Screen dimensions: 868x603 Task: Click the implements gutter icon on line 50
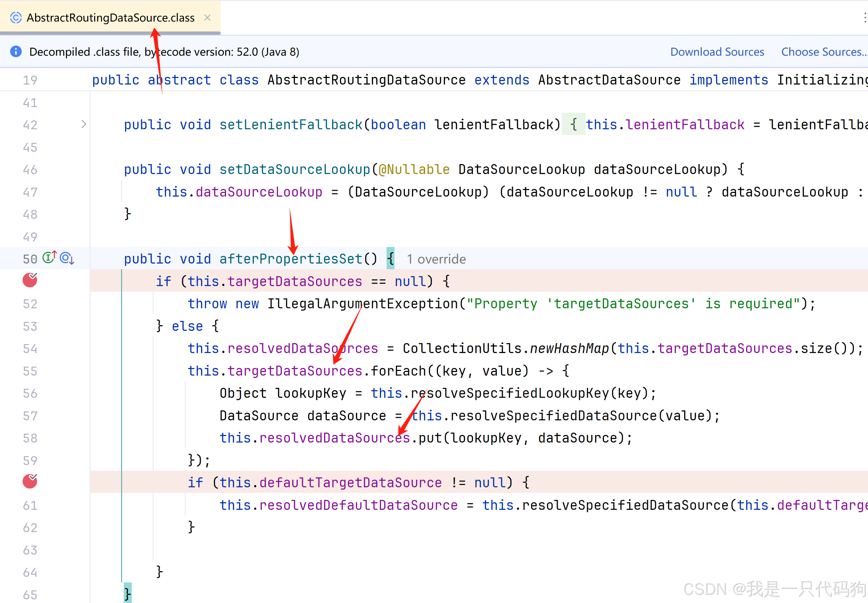coord(49,258)
